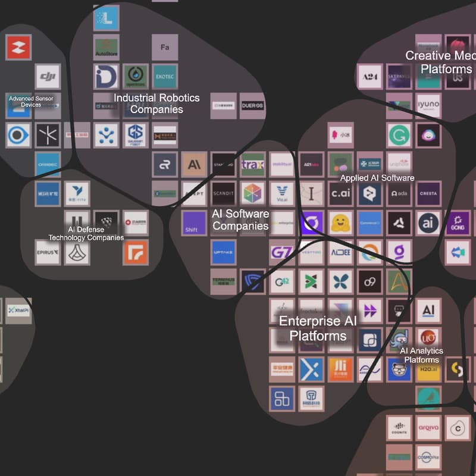Select the EXOTEC logo tile
Screen dimensions: 476x476
coord(165,77)
